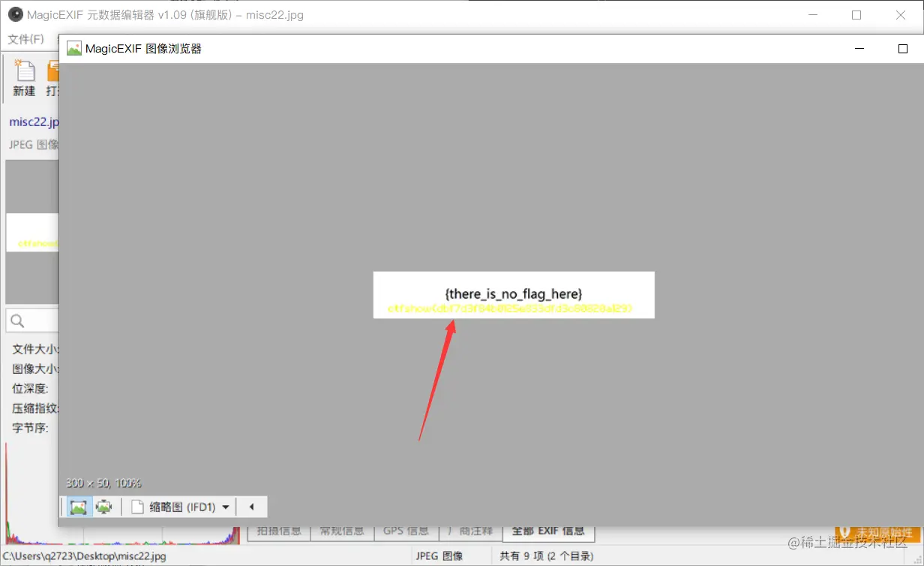Click the left panel image thumbnail preview
The width and height of the screenshot is (924, 566).
coord(32,232)
